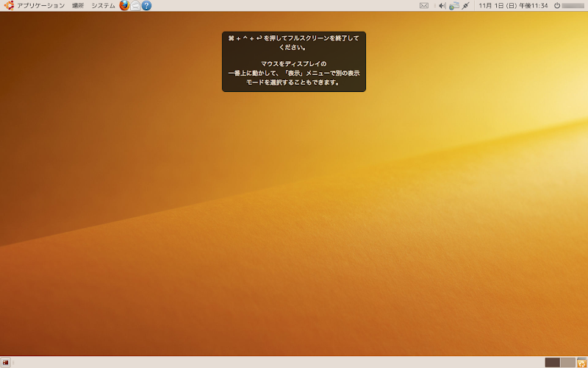Viewport: 588px width, 368px height.
Task: Click the Bluetooth/connection plug icon
Action: [465, 6]
